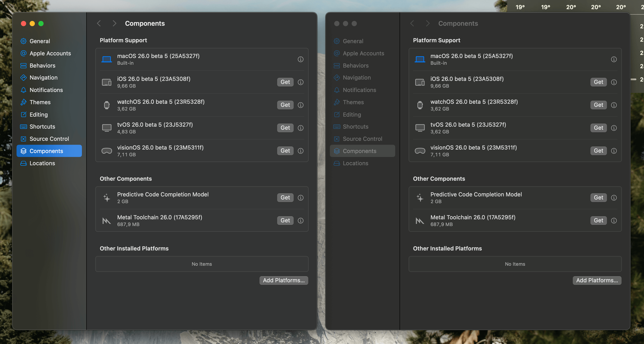Select Navigation in left window sidebar
The height and width of the screenshot is (344, 644).
pyautogui.click(x=49, y=78)
